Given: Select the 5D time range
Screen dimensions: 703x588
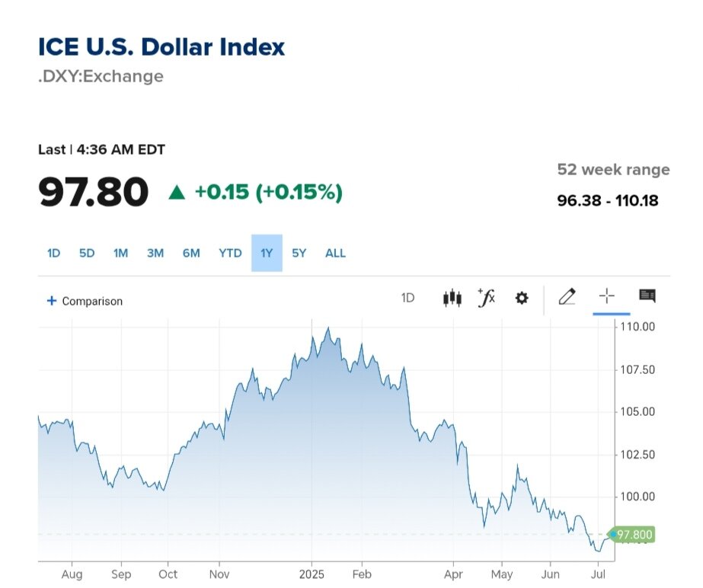Looking at the screenshot, I should pos(87,253).
